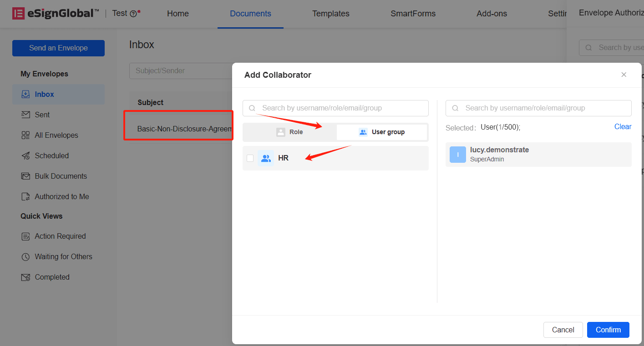Go to the SmartForms menu
Screen dimensions: 644x346
413,14
